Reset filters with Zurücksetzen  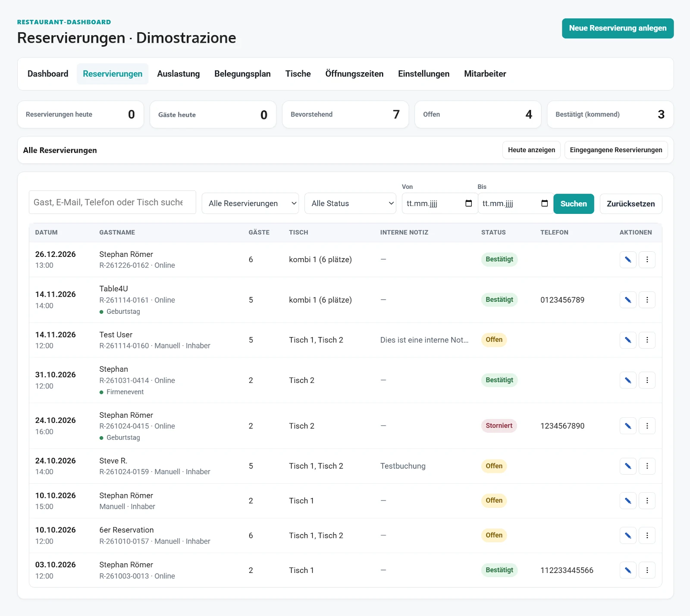tap(631, 204)
